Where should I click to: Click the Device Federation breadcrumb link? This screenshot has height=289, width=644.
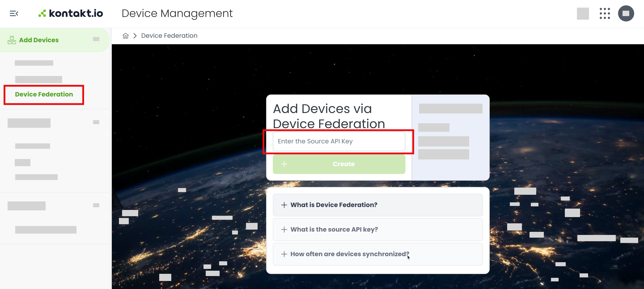click(169, 36)
